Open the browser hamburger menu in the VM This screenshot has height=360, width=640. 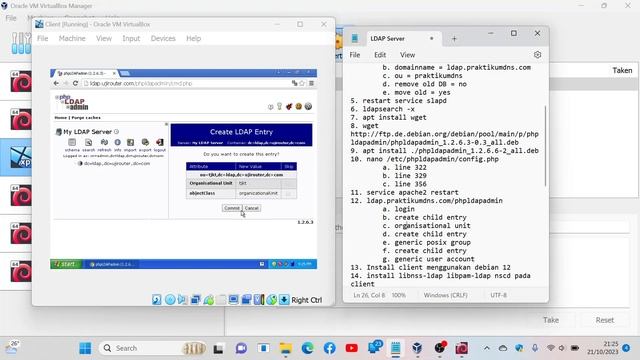[x=311, y=83]
